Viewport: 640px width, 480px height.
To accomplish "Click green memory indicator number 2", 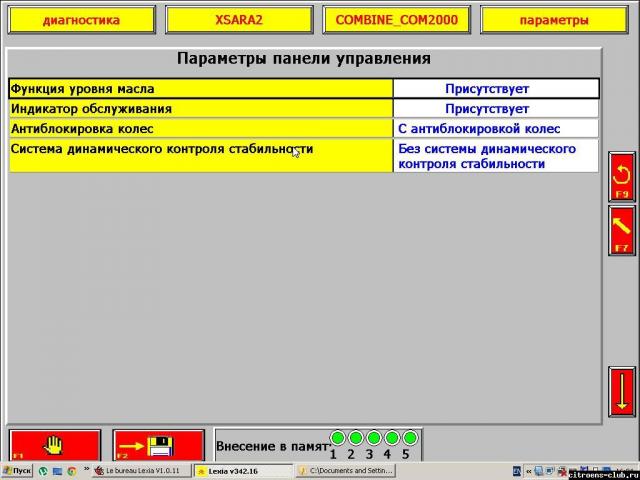I will [356, 438].
